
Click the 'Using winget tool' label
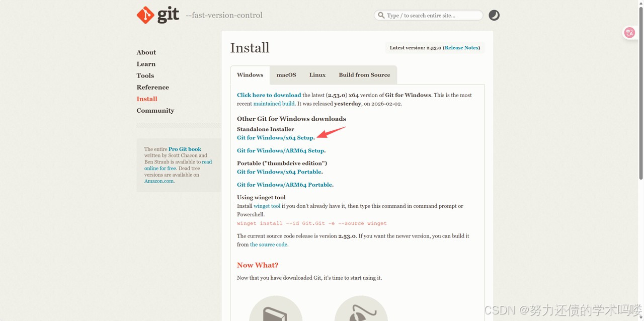click(261, 198)
